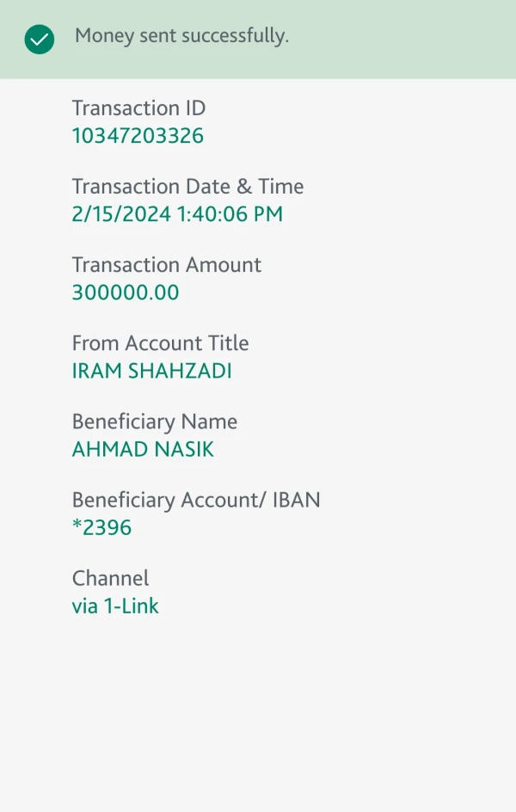Screen dimensions: 516x812
Task: Click the Transaction ID label
Action: [x=138, y=108]
